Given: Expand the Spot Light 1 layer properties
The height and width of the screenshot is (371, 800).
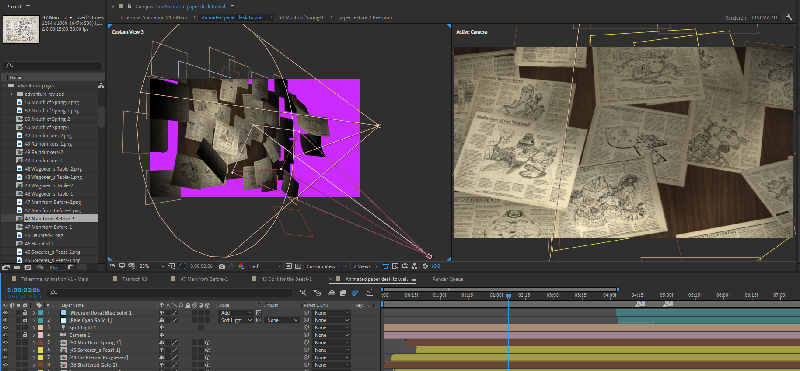Looking at the screenshot, I should (34, 327).
